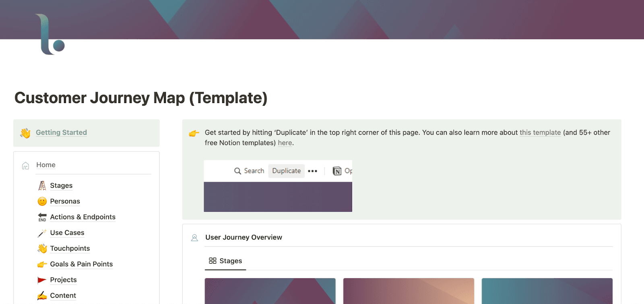Click the Home icon in the sidebar
Screen dimensions: 644x304
tap(25, 165)
